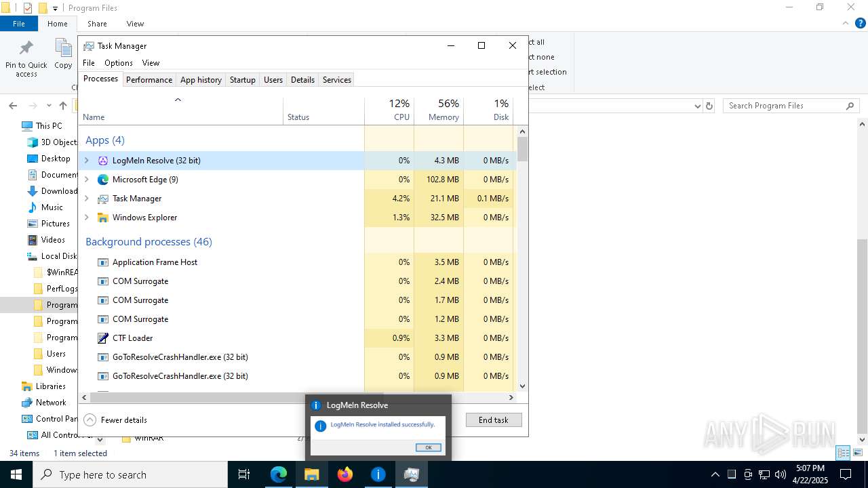The image size is (868, 488).
Task: Click the Up arrow in File Explorer
Action: click(x=63, y=106)
